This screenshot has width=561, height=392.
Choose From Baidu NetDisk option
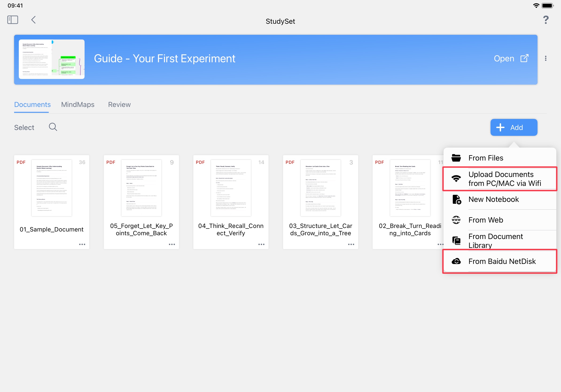(502, 261)
